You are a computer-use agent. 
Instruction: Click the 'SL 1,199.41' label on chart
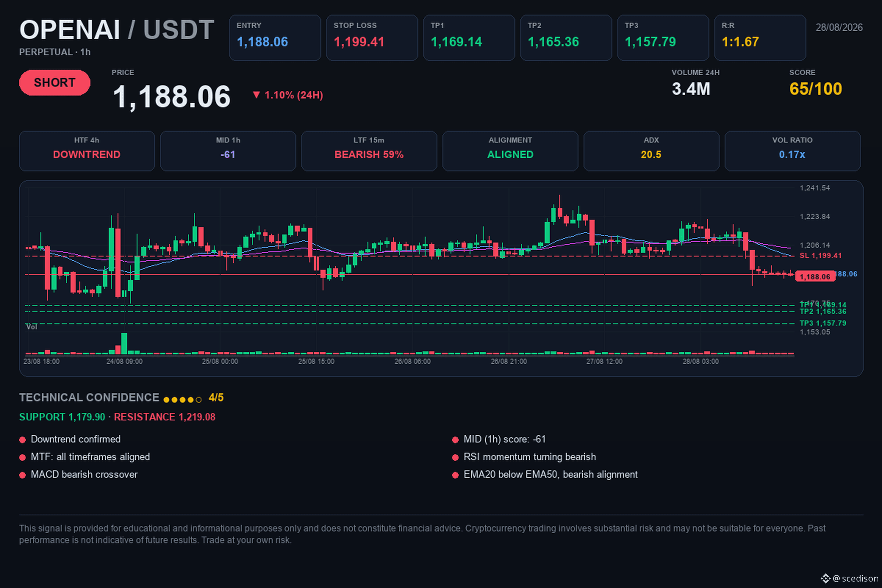[x=821, y=256]
